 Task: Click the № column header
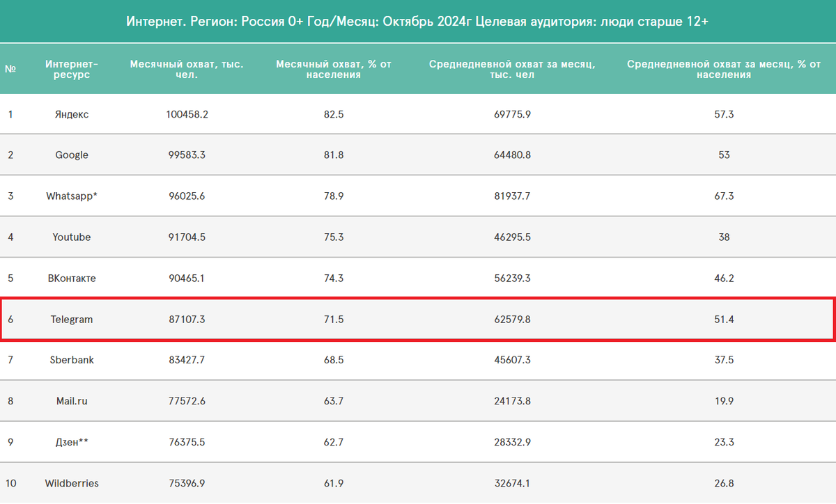[x=10, y=70]
